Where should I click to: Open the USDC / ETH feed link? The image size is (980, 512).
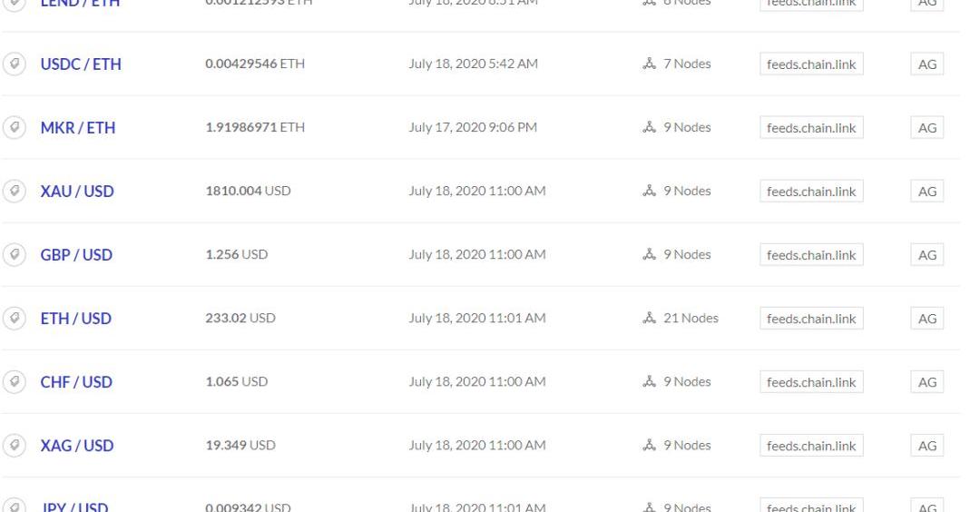(x=81, y=64)
